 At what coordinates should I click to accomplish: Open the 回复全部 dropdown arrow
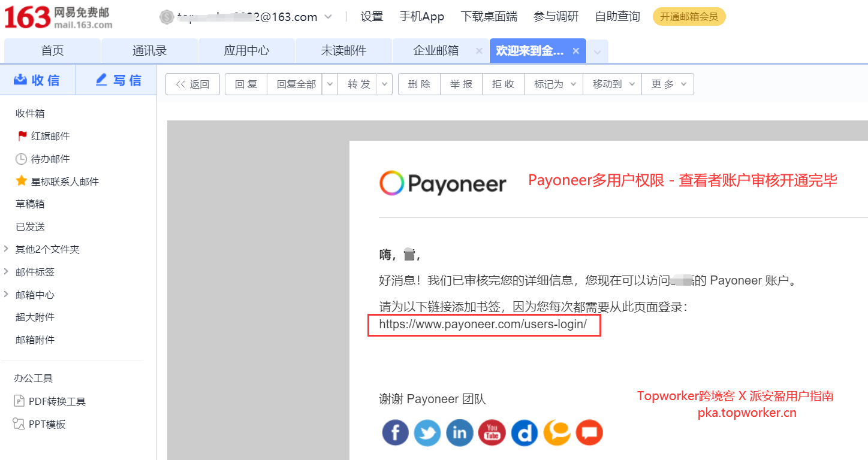(x=330, y=84)
